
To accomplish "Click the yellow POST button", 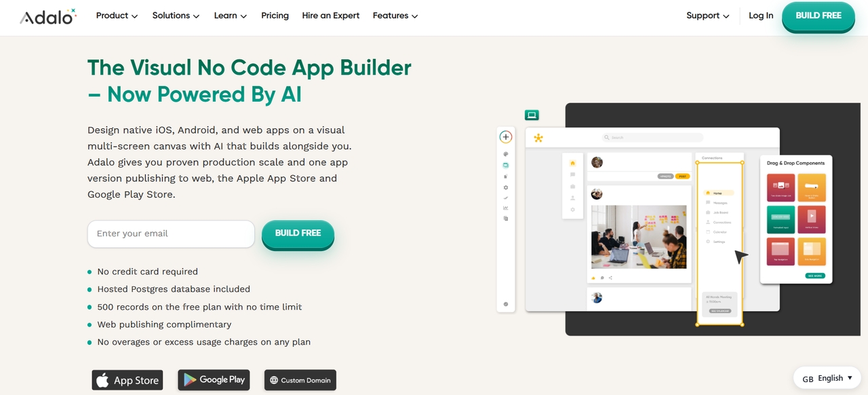I will 682,176.
